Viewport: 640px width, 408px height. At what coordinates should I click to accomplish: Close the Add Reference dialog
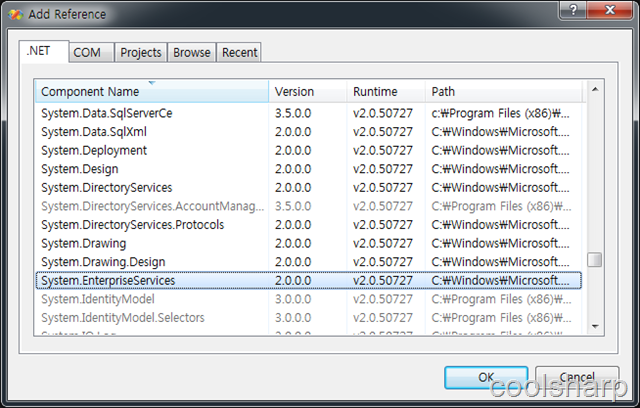[x=610, y=9]
